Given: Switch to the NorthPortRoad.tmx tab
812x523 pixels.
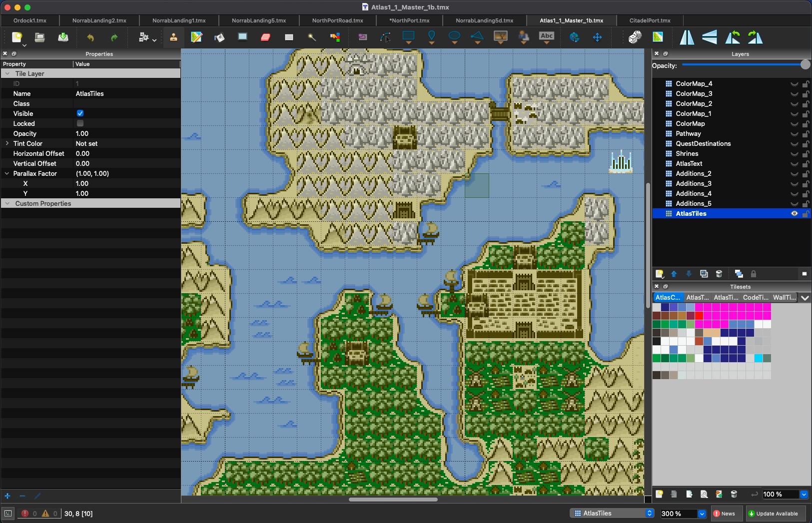Looking at the screenshot, I should [337, 20].
